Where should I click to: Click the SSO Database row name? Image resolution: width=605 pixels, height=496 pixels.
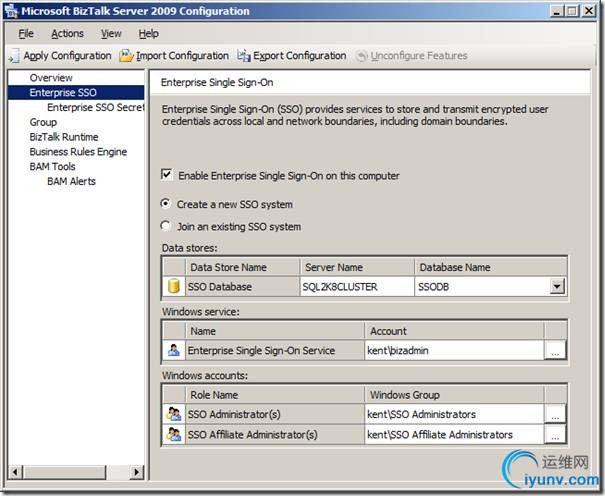click(x=242, y=287)
